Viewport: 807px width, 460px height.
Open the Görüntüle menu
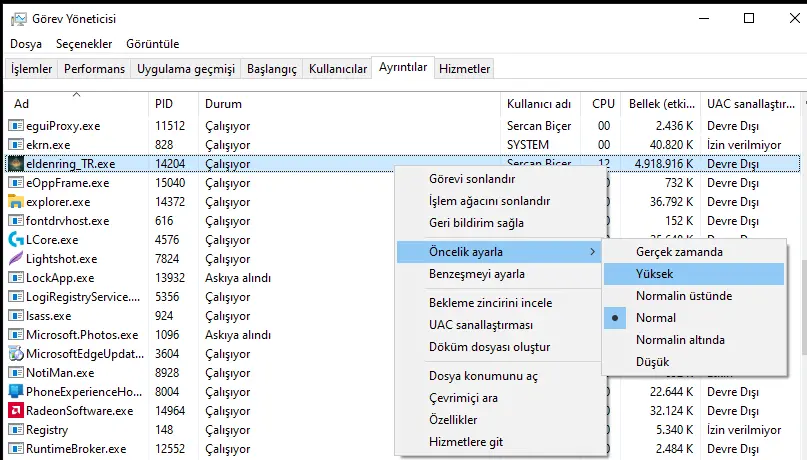pyautogui.click(x=153, y=44)
